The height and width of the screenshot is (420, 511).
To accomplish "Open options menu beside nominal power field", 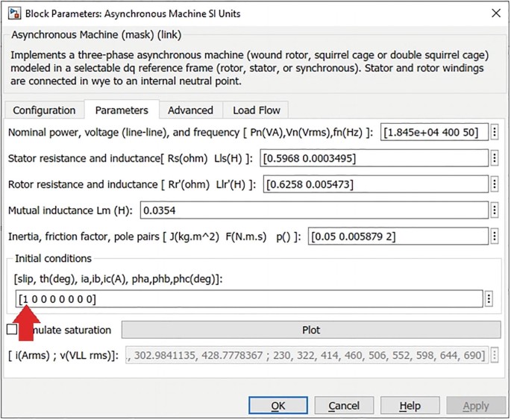I will 494,132.
